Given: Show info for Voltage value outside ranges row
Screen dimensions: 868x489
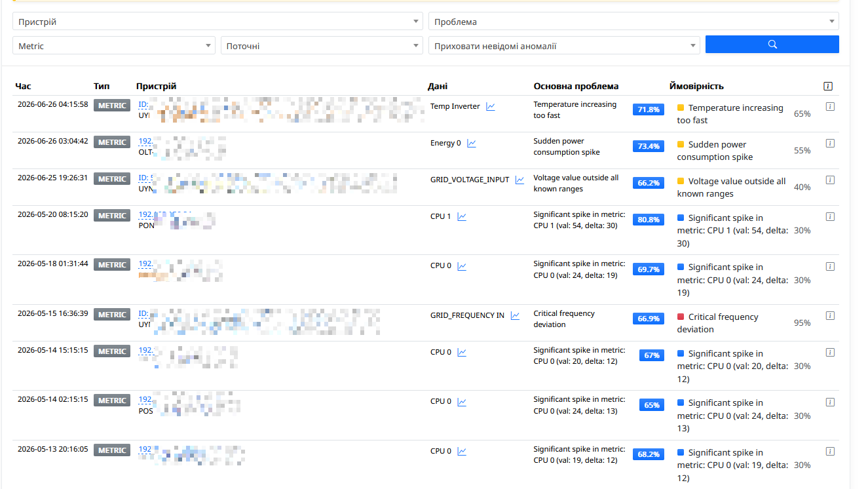Looking at the screenshot, I should point(830,180).
